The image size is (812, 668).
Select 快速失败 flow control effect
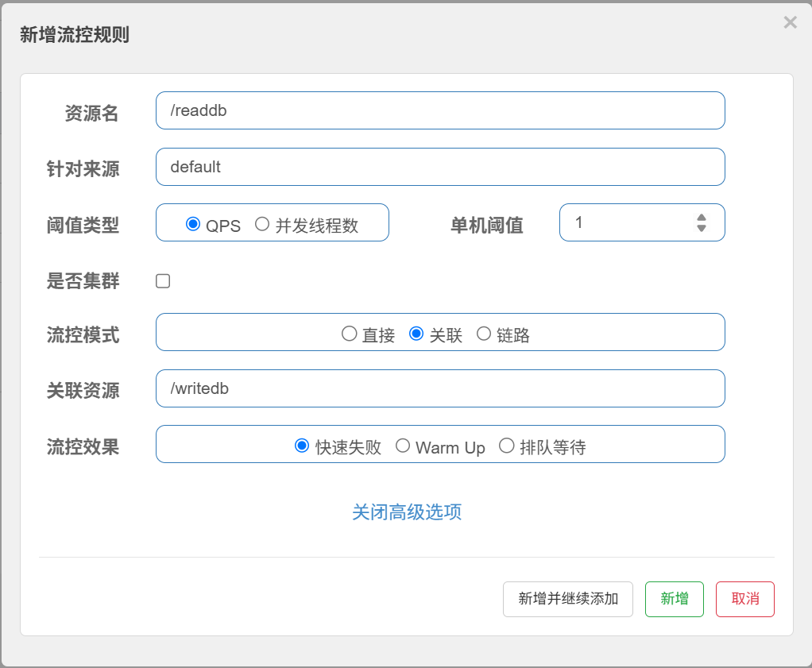[x=302, y=446]
